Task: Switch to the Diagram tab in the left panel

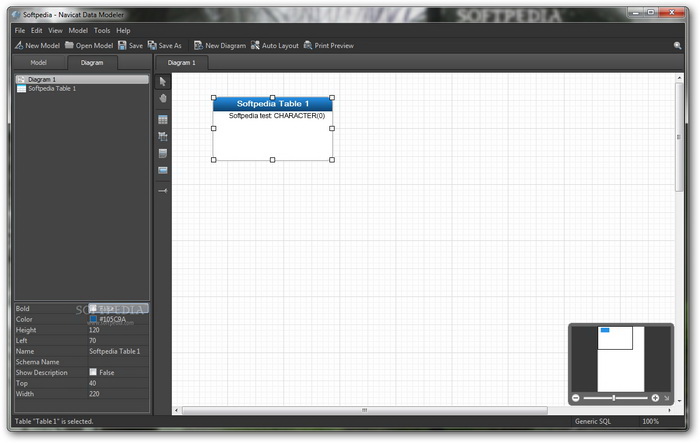Action: [x=92, y=63]
